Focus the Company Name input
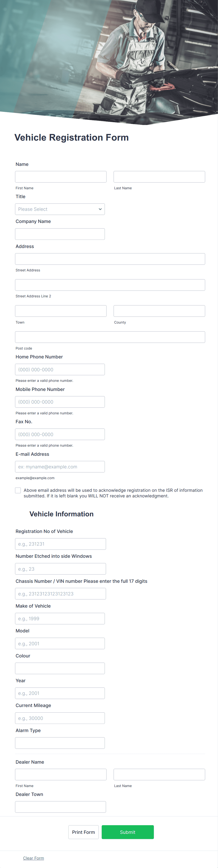 coord(60,233)
